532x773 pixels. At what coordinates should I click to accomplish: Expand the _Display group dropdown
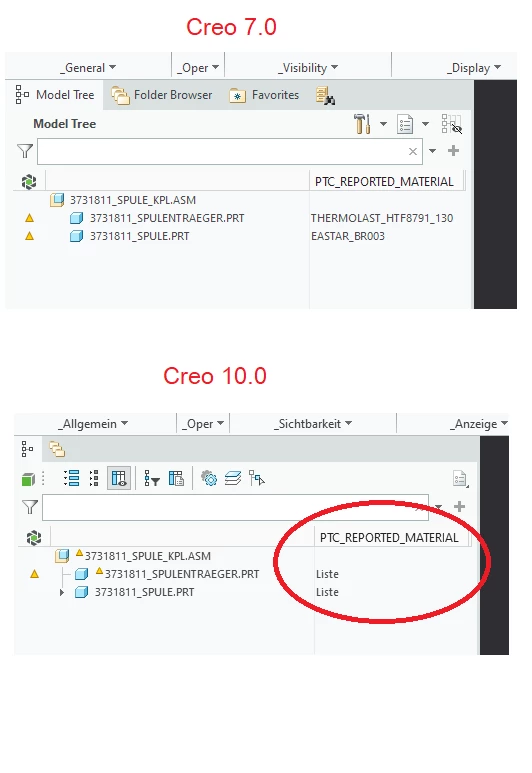point(474,68)
